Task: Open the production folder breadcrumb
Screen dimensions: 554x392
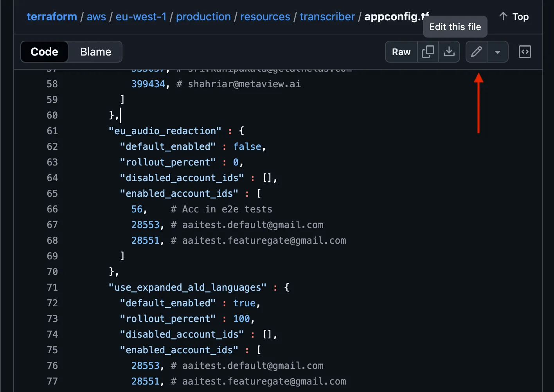Action: pos(203,16)
